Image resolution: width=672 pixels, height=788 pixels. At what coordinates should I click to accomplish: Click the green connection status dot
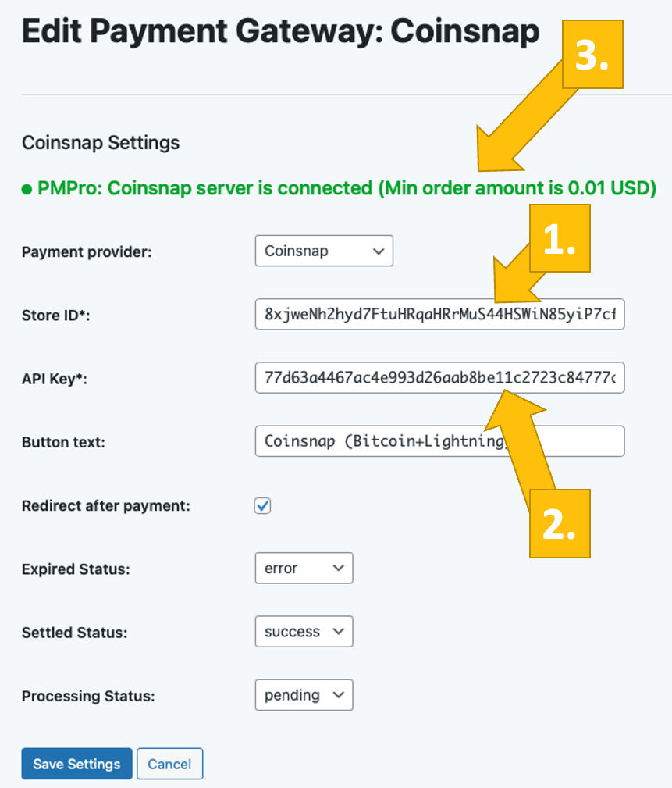tap(27, 189)
